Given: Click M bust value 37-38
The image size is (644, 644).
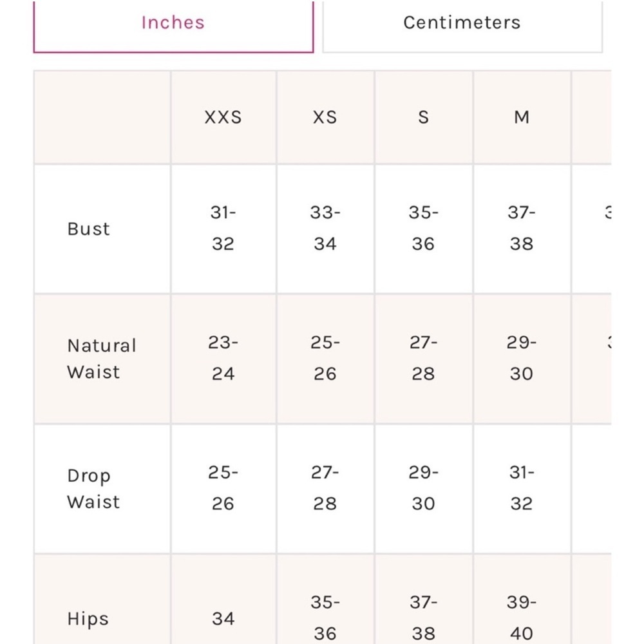Looking at the screenshot, I should pos(522,229).
